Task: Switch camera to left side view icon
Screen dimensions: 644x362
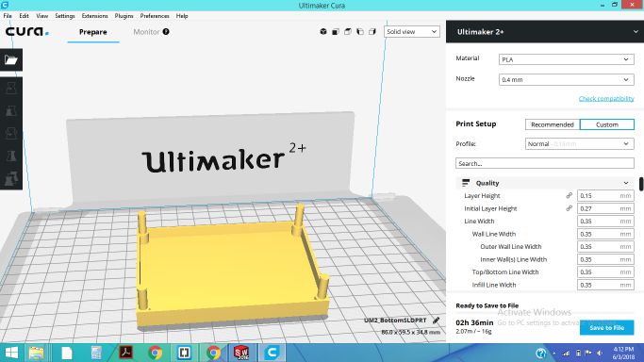Action: (x=360, y=32)
